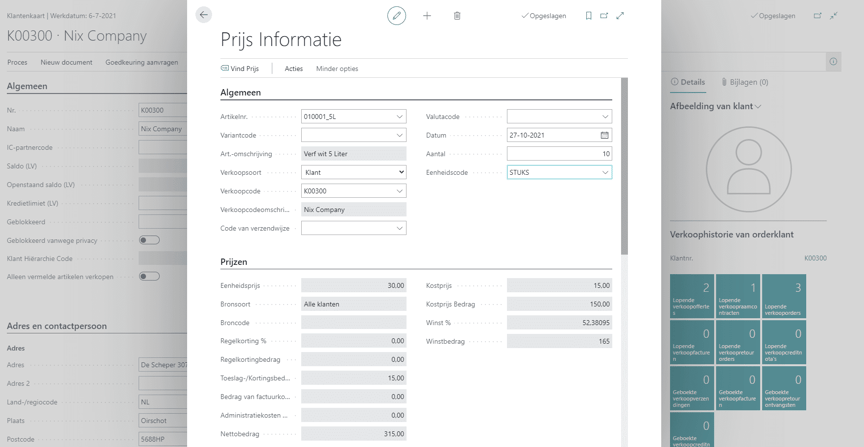Switch to Details tab in factbox

pos(688,82)
